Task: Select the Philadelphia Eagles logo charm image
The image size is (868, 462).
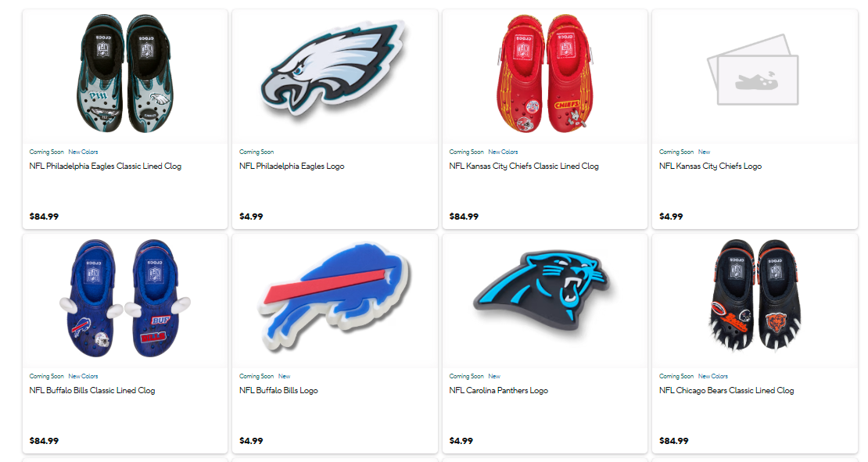Action: [x=335, y=69]
